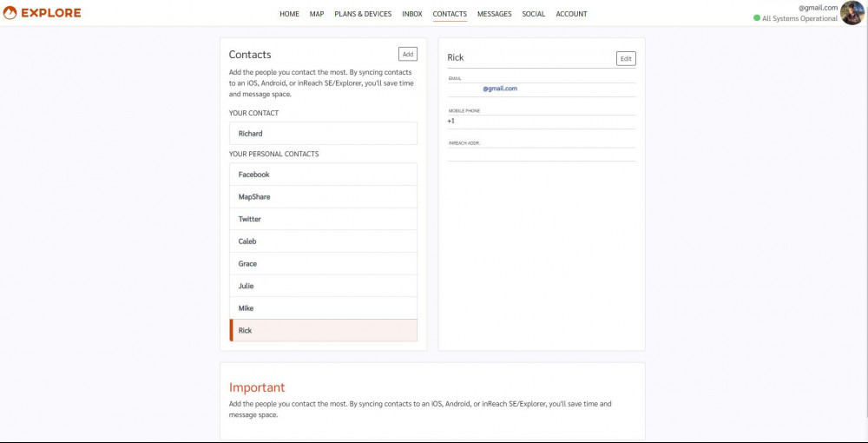Click the YOUR PERSONAL CONTACTS label
The height and width of the screenshot is (443, 868).
274,154
